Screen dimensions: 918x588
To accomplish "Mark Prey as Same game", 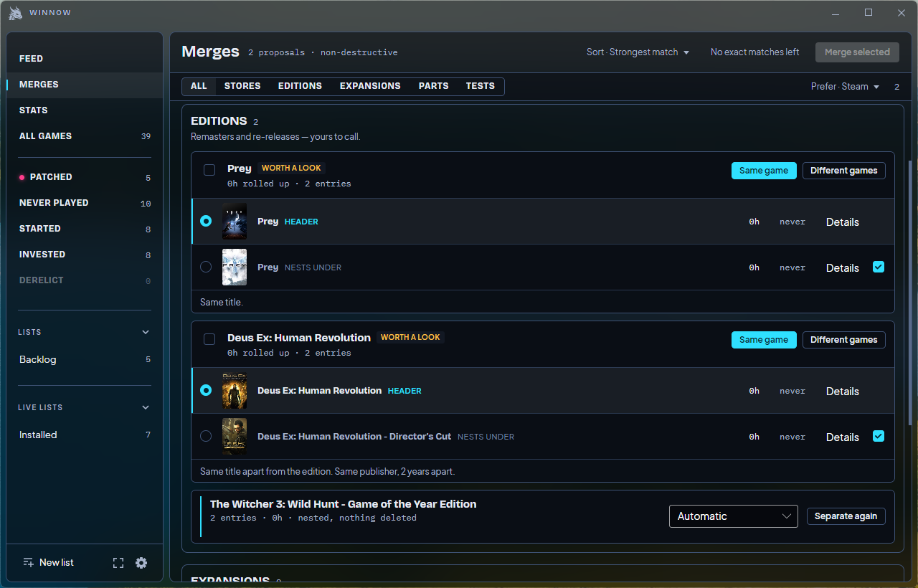I will [764, 171].
